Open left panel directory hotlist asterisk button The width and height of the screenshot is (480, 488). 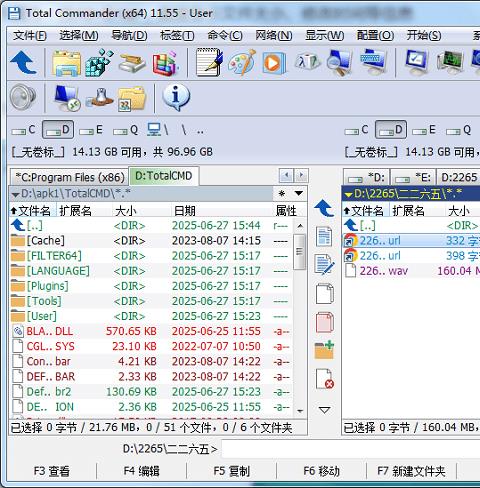pos(282,193)
